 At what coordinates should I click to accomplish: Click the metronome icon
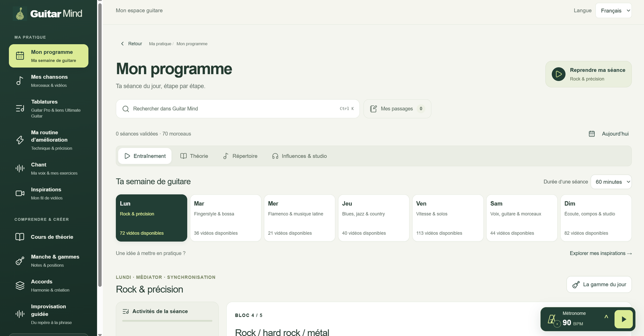tap(552, 320)
